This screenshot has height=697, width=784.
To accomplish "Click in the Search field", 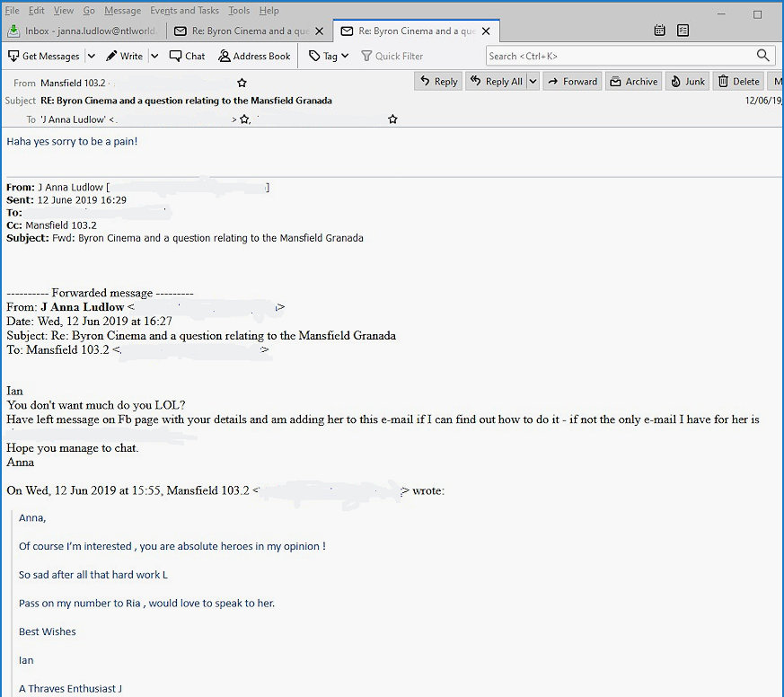I will 620,56.
